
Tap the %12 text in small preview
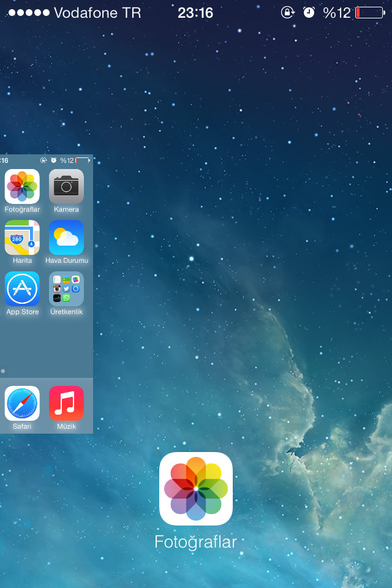click(67, 160)
